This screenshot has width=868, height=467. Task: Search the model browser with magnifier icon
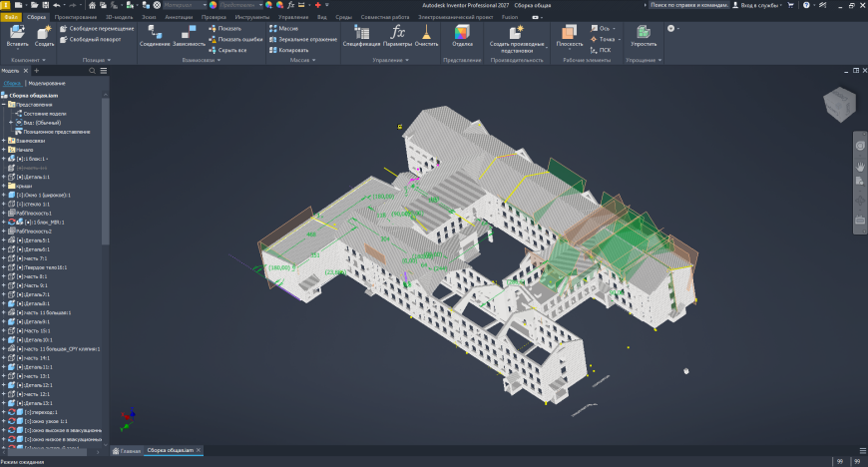[93, 71]
